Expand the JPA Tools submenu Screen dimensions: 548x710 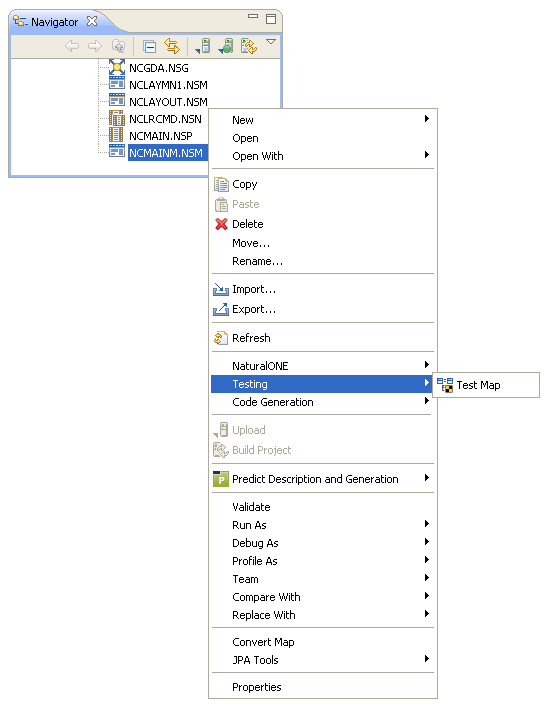[x=322, y=660]
